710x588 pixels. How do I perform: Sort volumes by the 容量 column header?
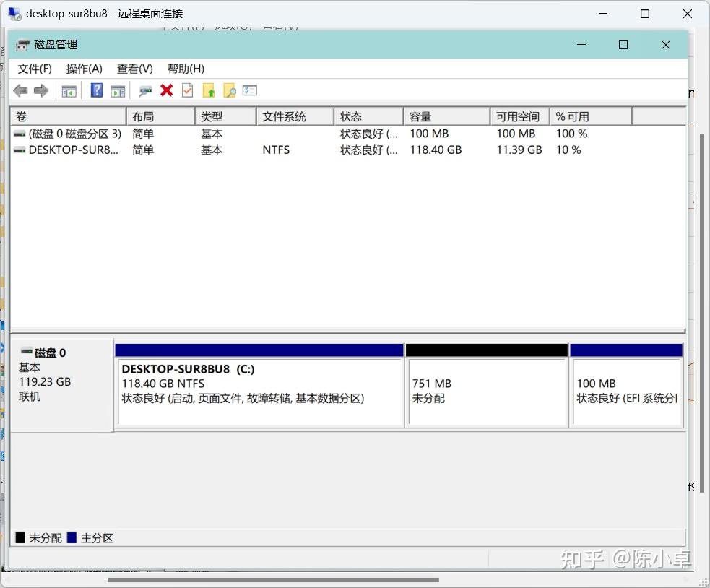tap(446, 116)
